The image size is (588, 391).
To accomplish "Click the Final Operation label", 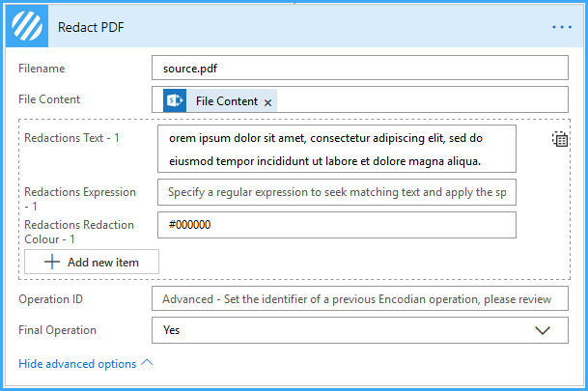I will (57, 330).
